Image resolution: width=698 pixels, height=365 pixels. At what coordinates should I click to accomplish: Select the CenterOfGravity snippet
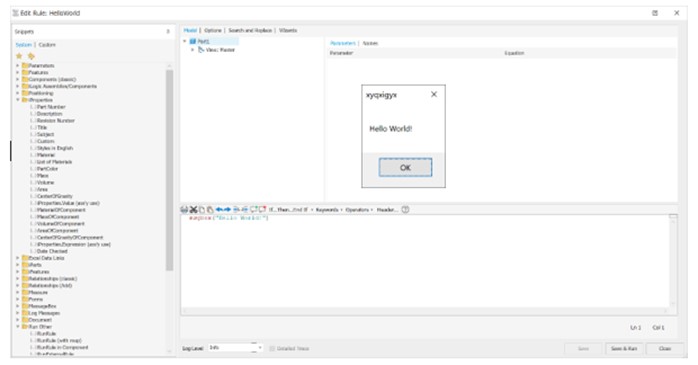click(54, 196)
